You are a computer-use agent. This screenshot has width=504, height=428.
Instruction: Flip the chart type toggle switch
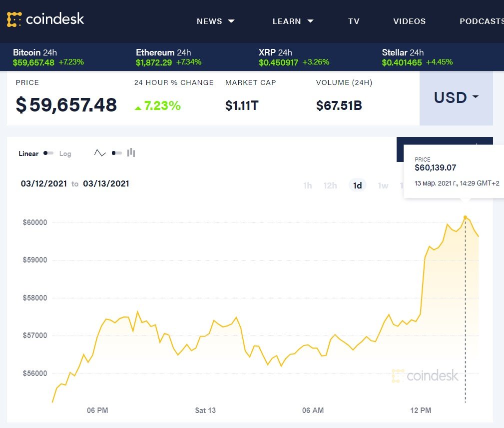tap(117, 152)
